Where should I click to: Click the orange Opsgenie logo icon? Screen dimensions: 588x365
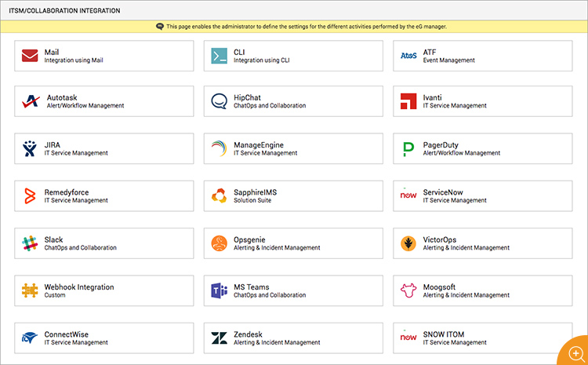(x=219, y=243)
